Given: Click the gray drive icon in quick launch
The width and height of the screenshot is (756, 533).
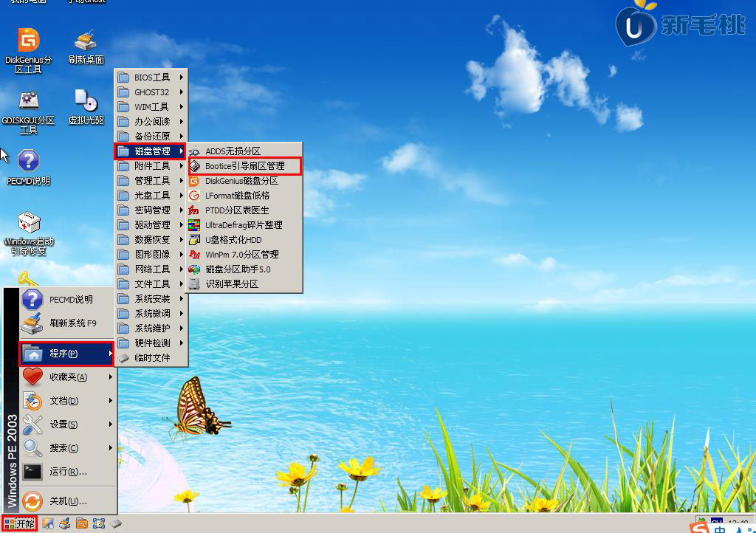Looking at the screenshot, I should [x=116, y=523].
